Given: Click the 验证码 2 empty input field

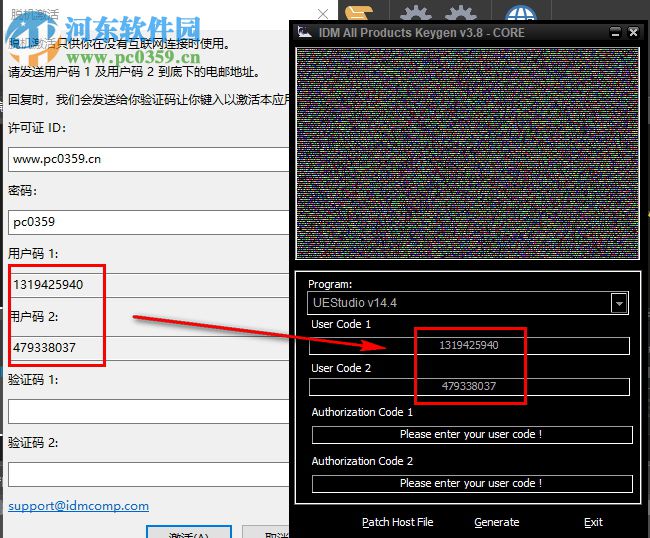Looking at the screenshot, I should (149, 474).
